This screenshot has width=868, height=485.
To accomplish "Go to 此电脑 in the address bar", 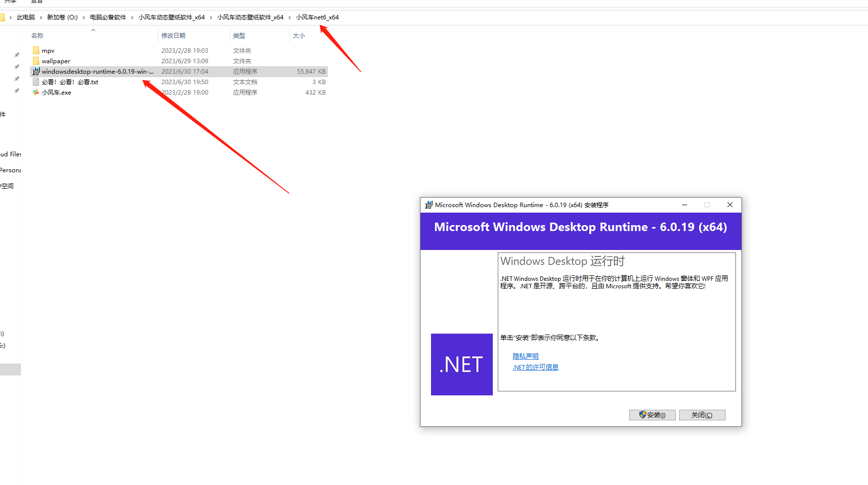I will [26, 17].
